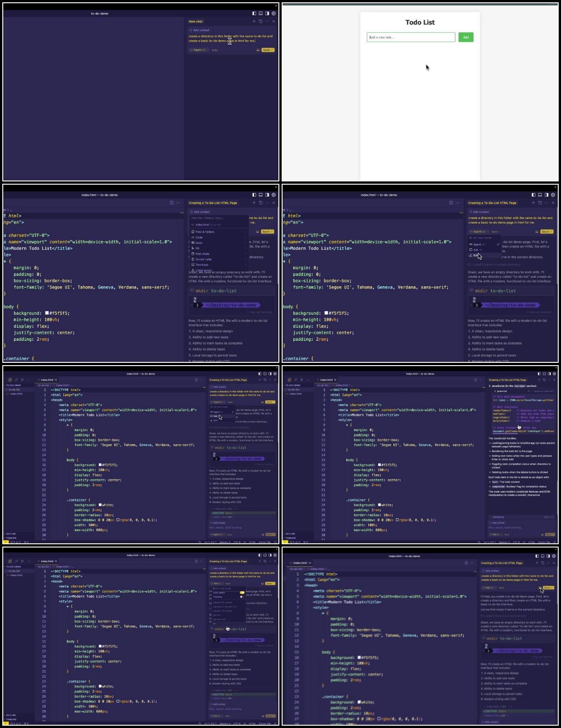Click image attach icon in New chat screenshot
Viewport: 561px width, 728px height.
pyautogui.click(x=258, y=50)
